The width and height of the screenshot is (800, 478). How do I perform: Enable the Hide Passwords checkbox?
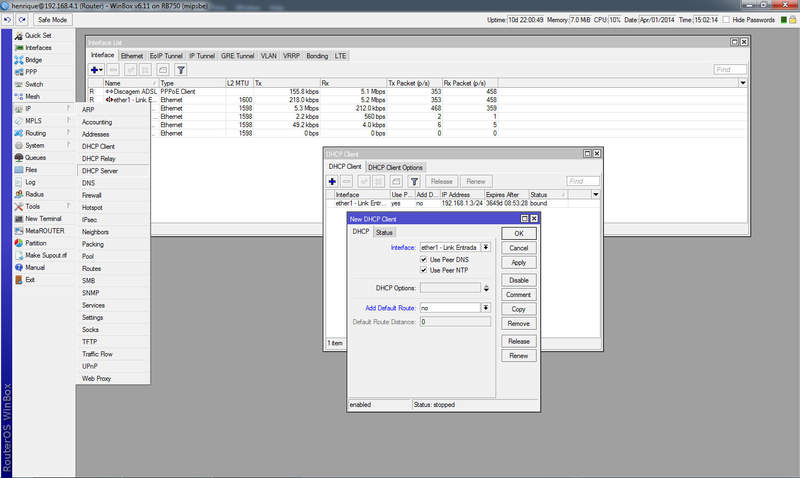point(727,20)
